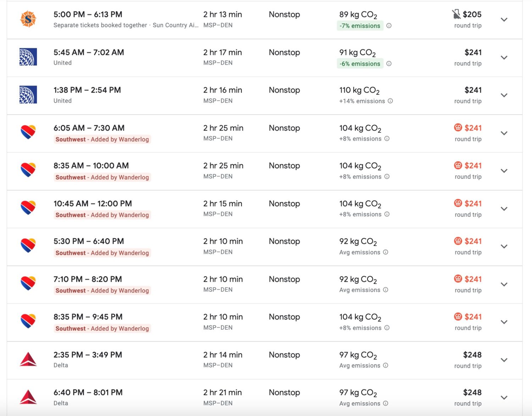532x416 pixels.
Task: Click the discount ticket icon beside the 10:45 AM fare
Action: click(x=458, y=203)
